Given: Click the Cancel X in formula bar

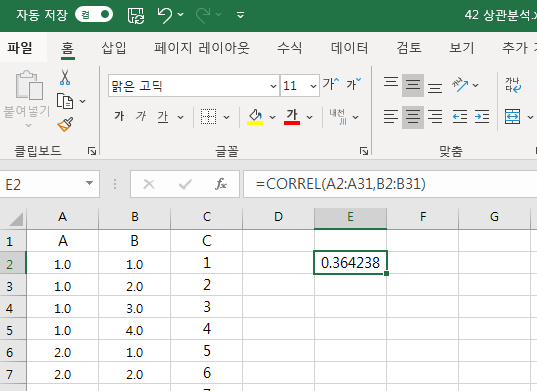Looking at the screenshot, I should point(149,184).
